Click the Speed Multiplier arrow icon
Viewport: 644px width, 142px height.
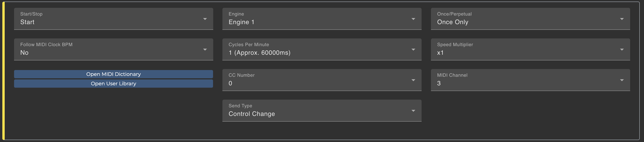coord(622,50)
